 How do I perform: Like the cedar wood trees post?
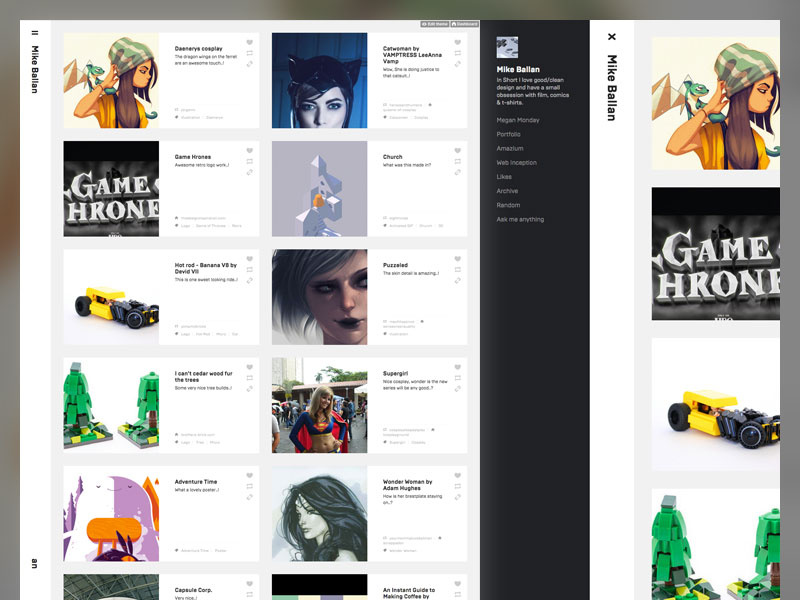(x=249, y=367)
